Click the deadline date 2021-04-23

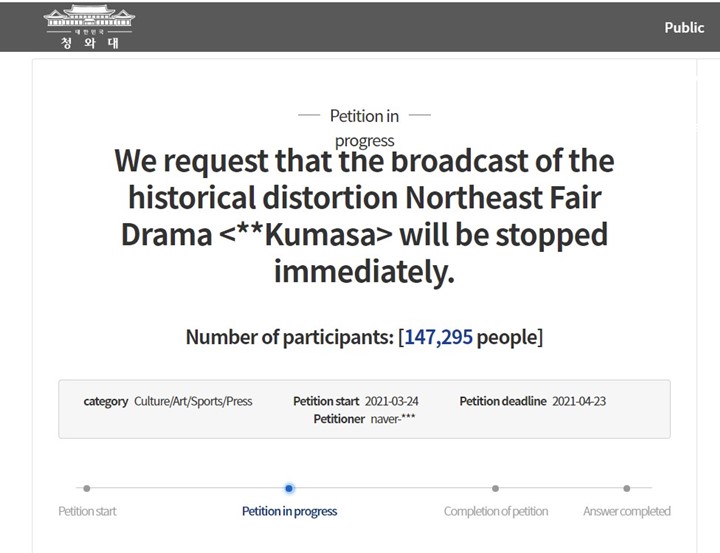(579, 401)
